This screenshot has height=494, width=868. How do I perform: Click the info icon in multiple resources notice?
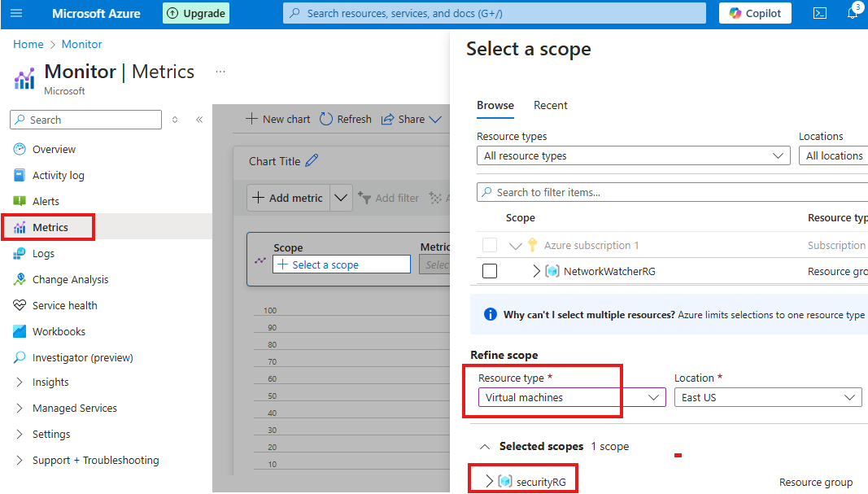491,315
